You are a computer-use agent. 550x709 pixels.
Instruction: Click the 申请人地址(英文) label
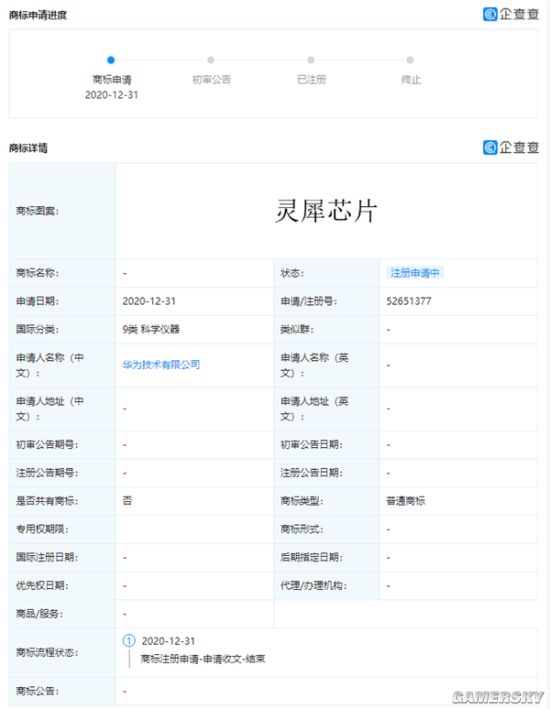314,408
